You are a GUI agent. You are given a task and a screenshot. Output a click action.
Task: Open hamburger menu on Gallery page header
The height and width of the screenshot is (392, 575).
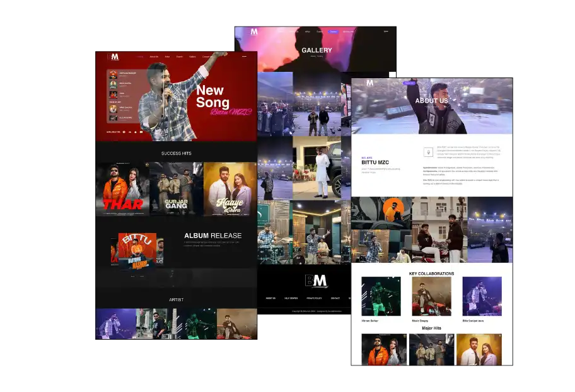[386, 31]
